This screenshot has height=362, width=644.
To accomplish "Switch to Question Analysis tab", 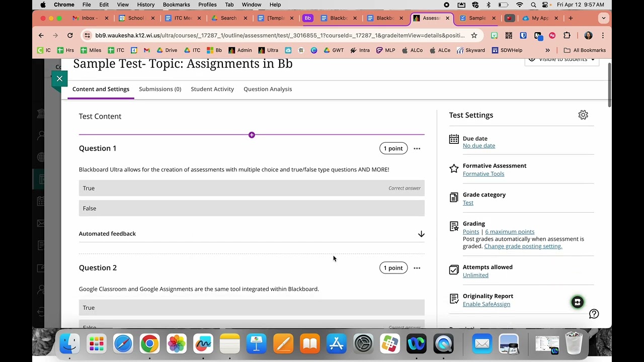I will click(x=268, y=89).
